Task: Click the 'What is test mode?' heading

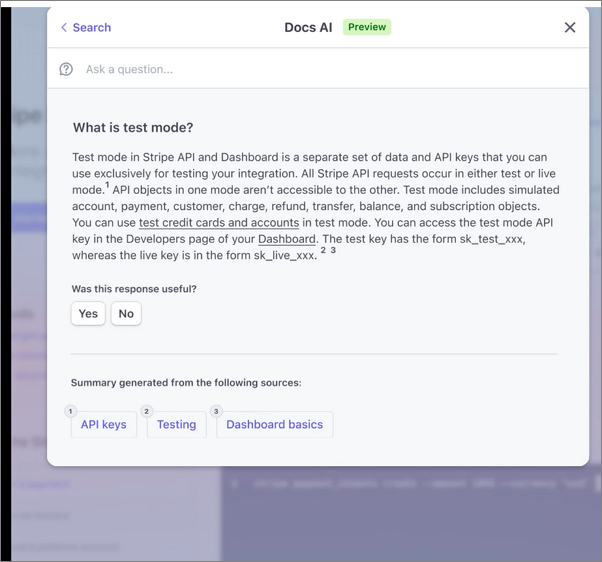Action: click(133, 127)
